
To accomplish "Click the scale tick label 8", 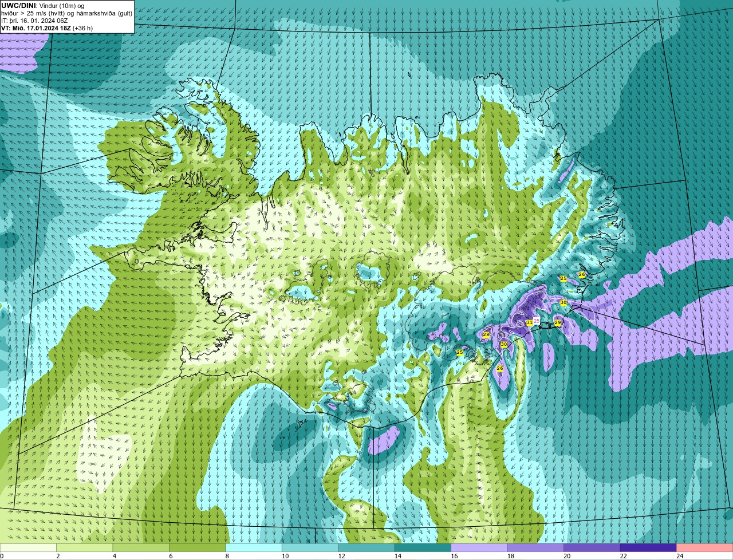I will [227, 556].
